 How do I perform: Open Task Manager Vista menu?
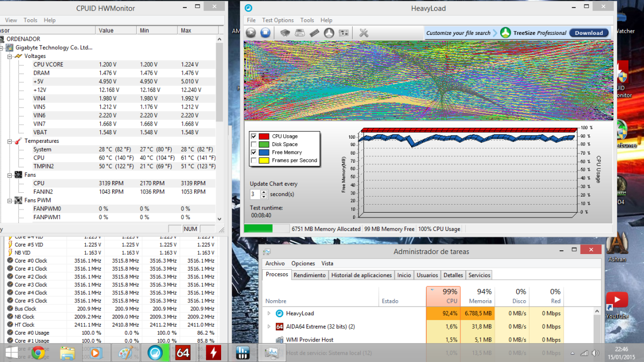pos(327,263)
